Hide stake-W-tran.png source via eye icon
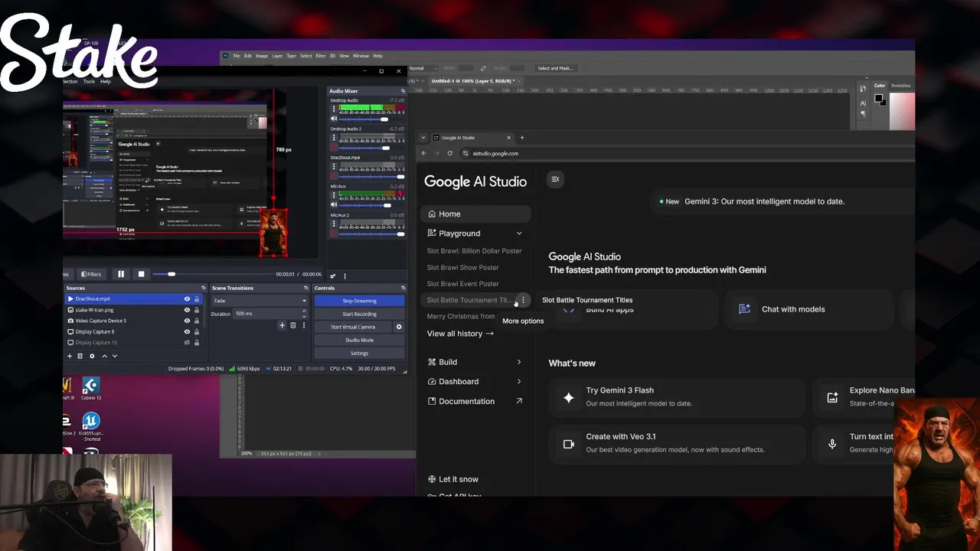The image size is (980, 551). [187, 310]
